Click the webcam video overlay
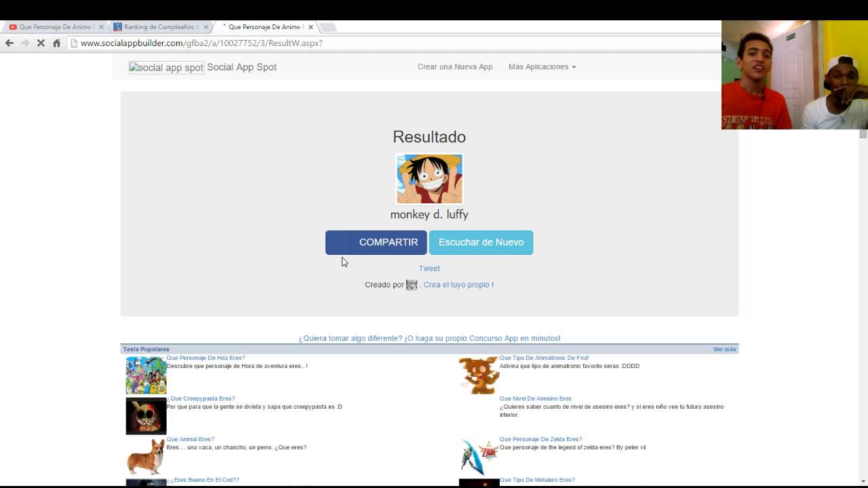 (x=795, y=75)
